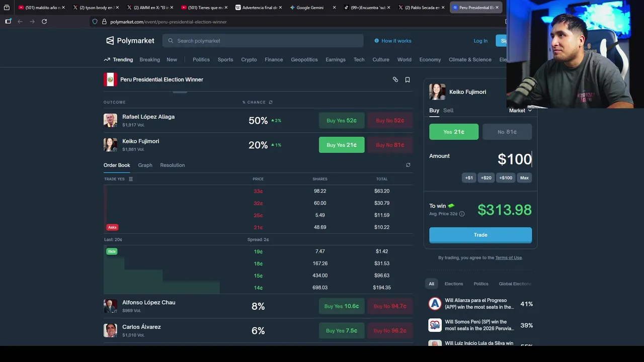Click the browser address bar URL

point(169,22)
